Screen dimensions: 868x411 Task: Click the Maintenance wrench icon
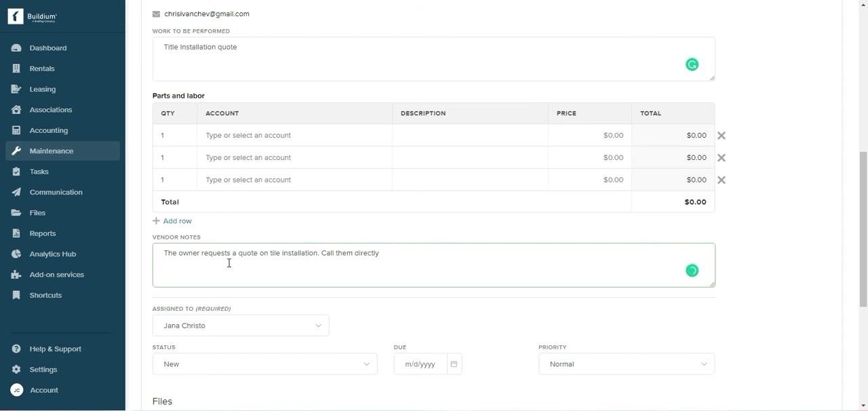(x=16, y=151)
